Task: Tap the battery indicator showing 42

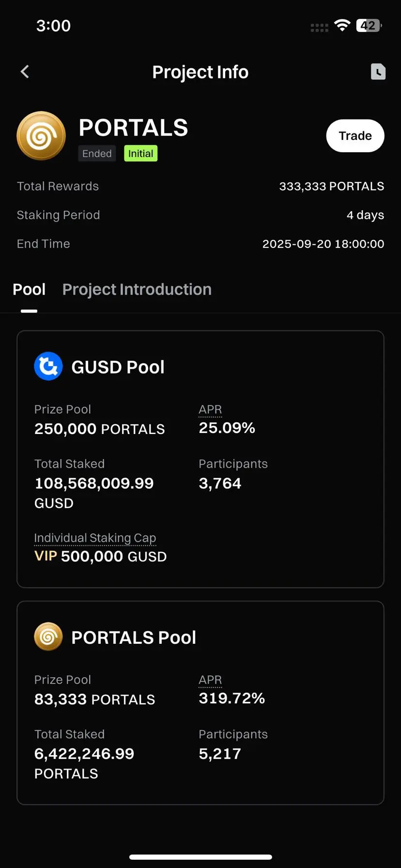Action: (369, 26)
